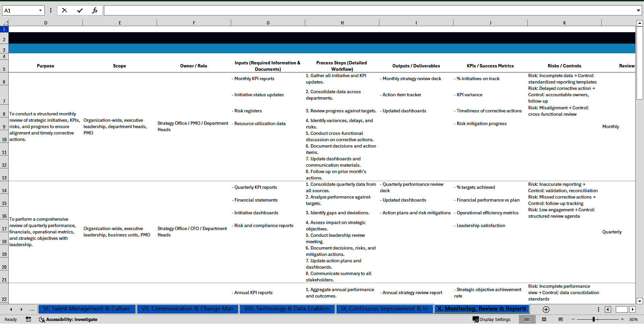Open the IX. Continuous Improvement sheet tab
The width and height of the screenshot is (644, 324).
384,309
